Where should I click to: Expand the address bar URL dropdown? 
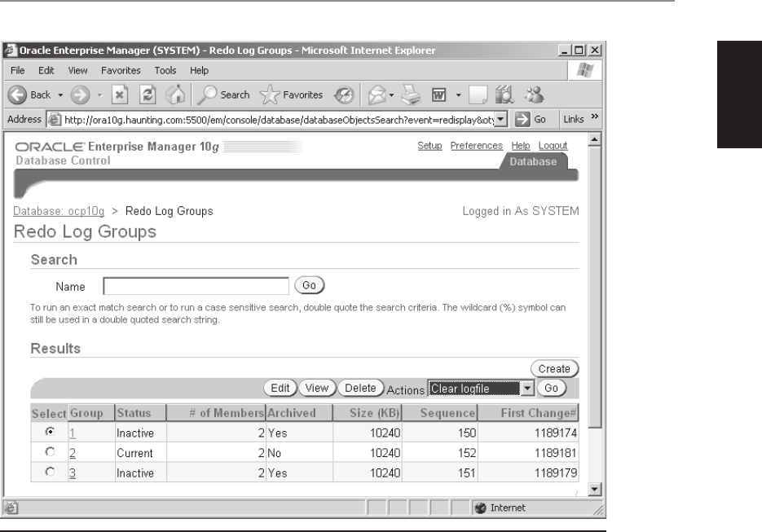coord(501,119)
